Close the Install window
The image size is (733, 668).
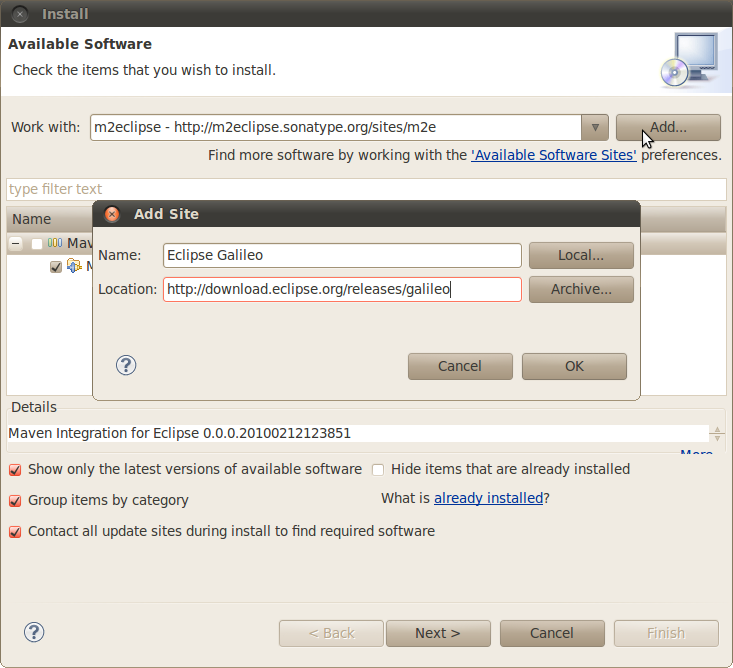coord(20,14)
